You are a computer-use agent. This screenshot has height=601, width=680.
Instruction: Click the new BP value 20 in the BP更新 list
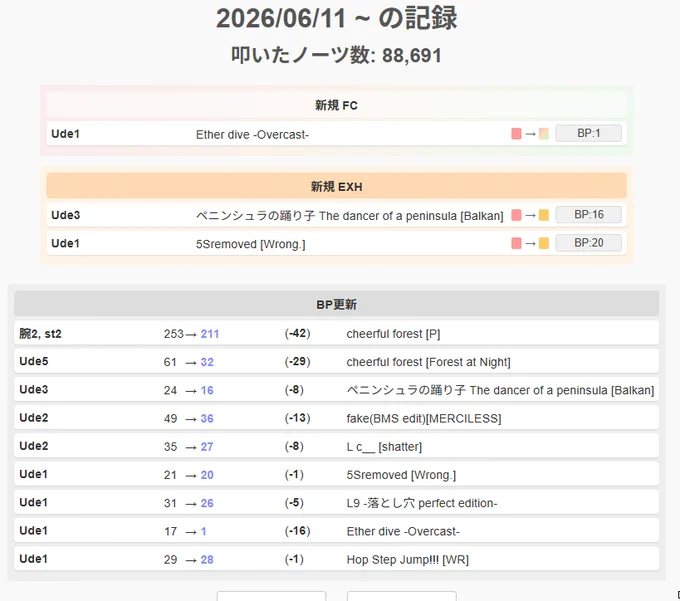(x=207, y=475)
